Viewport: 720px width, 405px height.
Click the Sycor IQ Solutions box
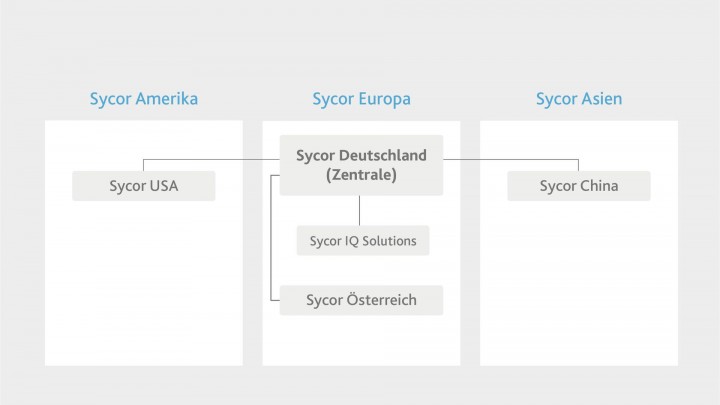point(363,241)
